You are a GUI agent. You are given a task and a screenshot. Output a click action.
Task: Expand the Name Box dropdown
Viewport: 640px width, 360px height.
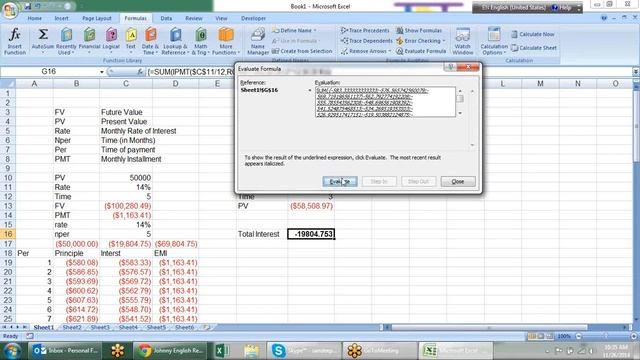(x=102, y=72)
